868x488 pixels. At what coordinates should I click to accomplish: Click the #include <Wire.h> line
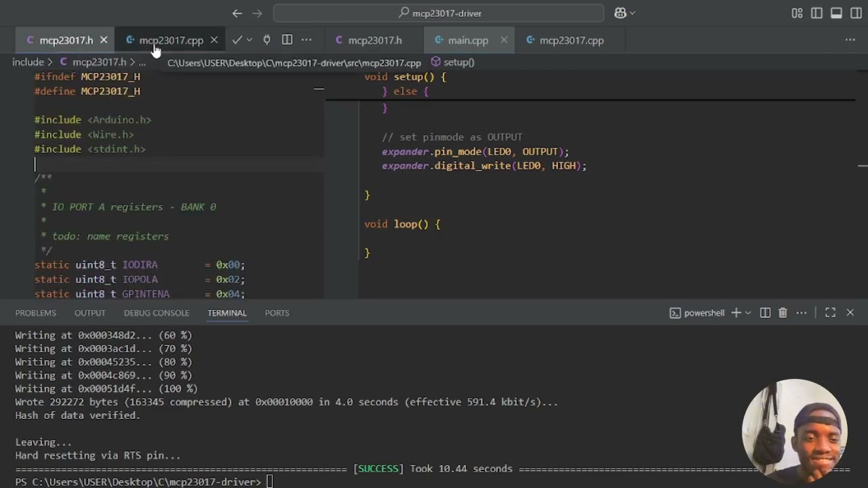(x=84, y=134)
